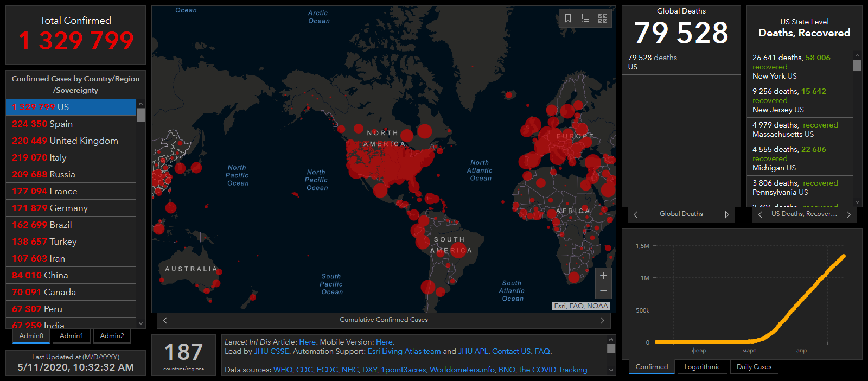Open the map bookmarks icon
This screenshot has width=868, height=381.
568,18
